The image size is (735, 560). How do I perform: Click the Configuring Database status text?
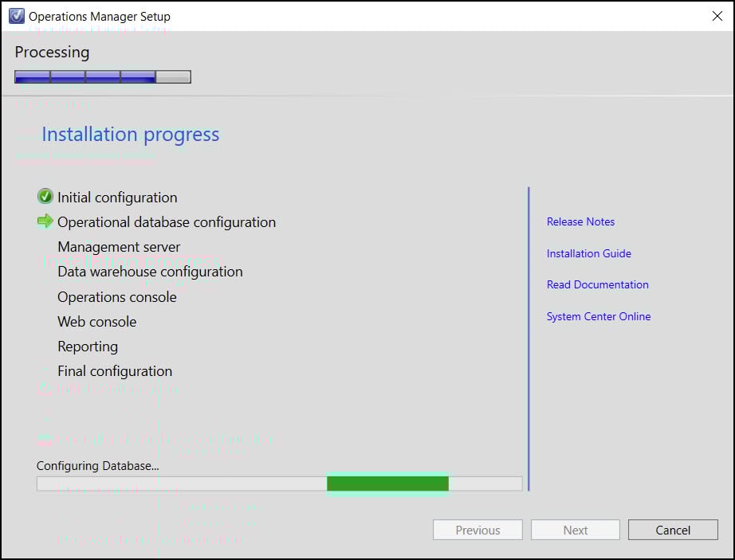(97, 466)
